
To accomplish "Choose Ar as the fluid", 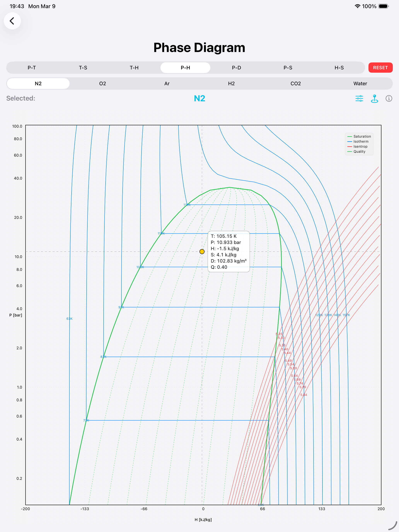I will (x=167, y=84).
